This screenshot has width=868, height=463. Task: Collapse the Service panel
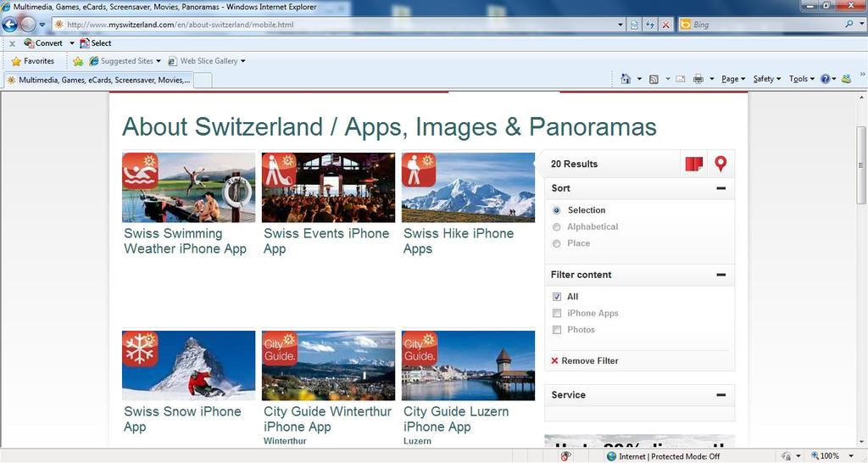(721, 395)
